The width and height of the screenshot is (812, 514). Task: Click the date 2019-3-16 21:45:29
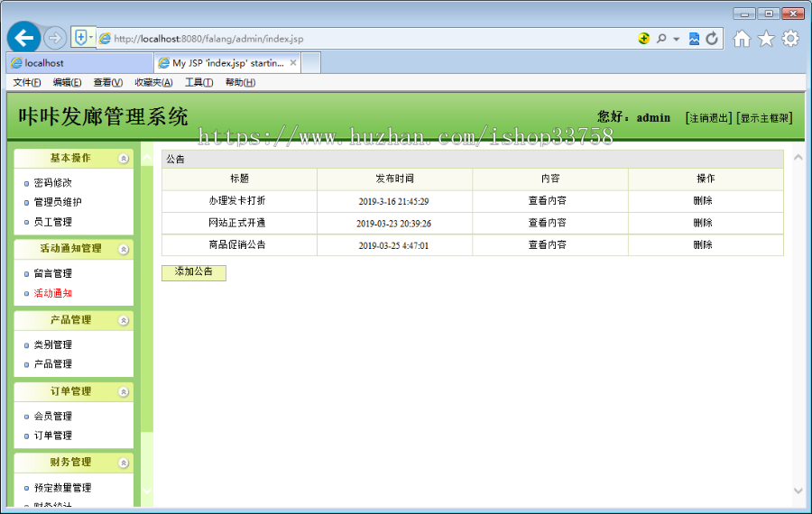393,201
